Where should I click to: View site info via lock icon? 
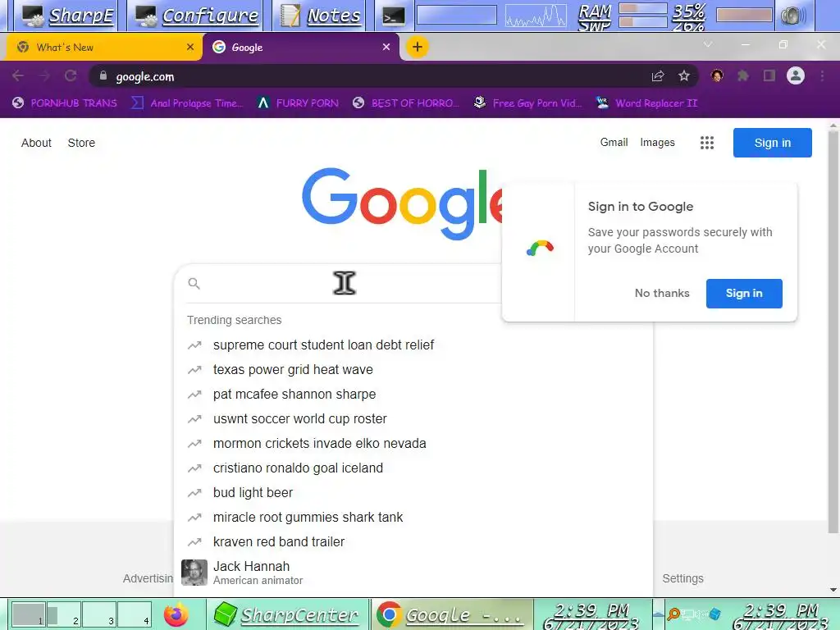(x=103, y=76)
